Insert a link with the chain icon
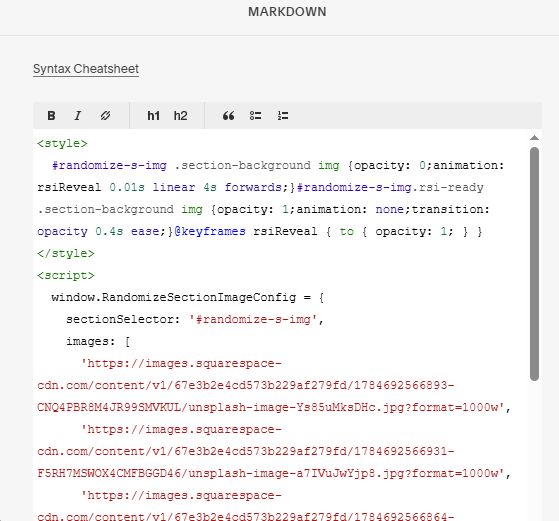 point(105,116)
